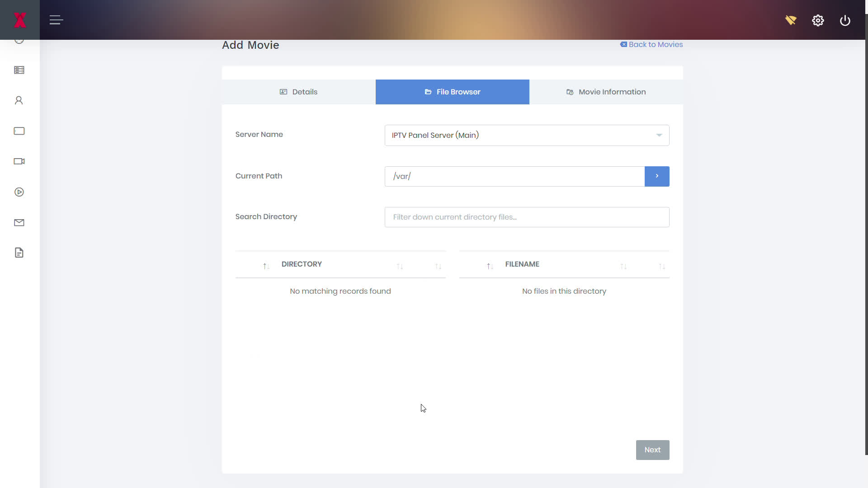This screenshot has height=488, width=868.
Task: Expand the Server Name dropdown
Action: tap(527, 135)
